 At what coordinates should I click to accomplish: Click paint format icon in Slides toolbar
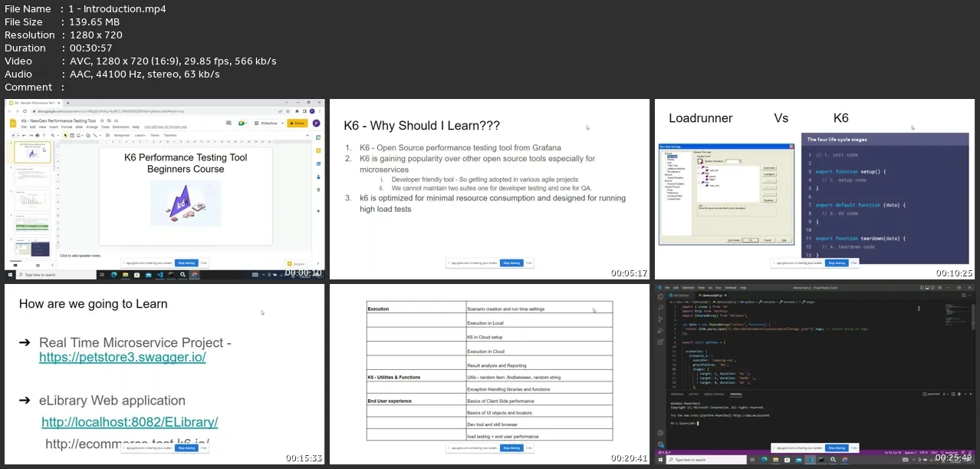point(44,135)
